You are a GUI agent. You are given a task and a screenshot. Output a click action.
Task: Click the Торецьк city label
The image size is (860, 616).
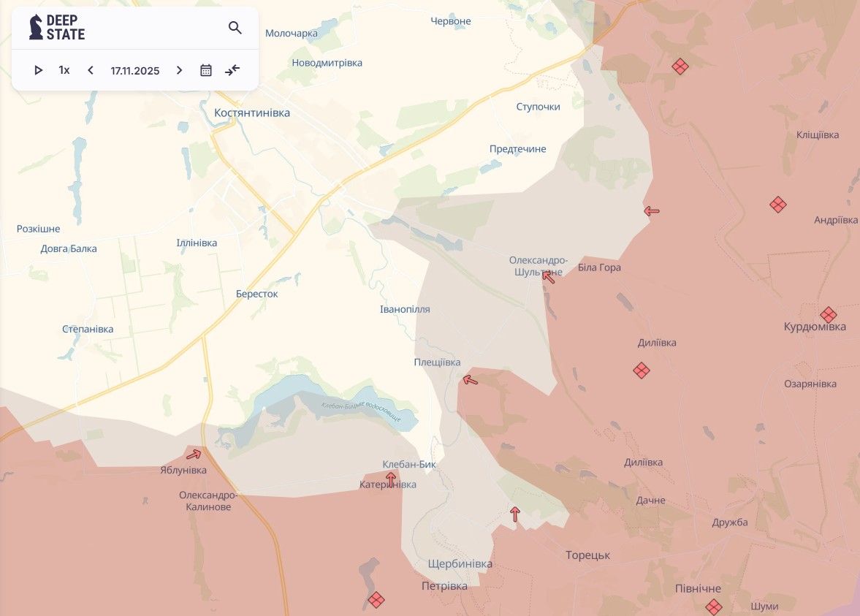point(587,555)
